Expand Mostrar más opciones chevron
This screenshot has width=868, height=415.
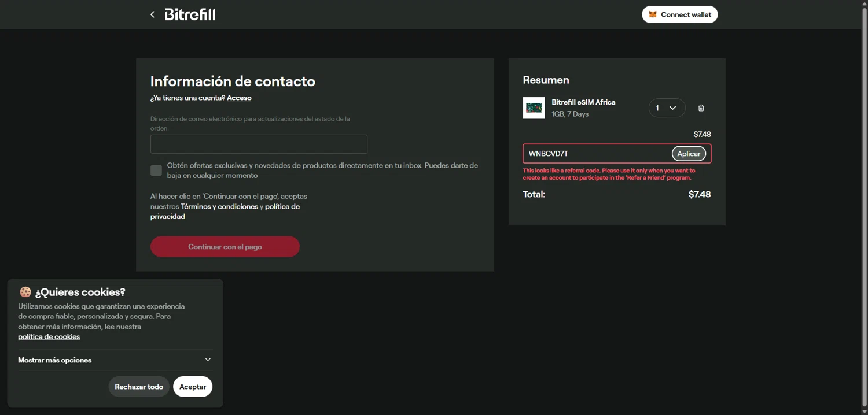point(208,360)
